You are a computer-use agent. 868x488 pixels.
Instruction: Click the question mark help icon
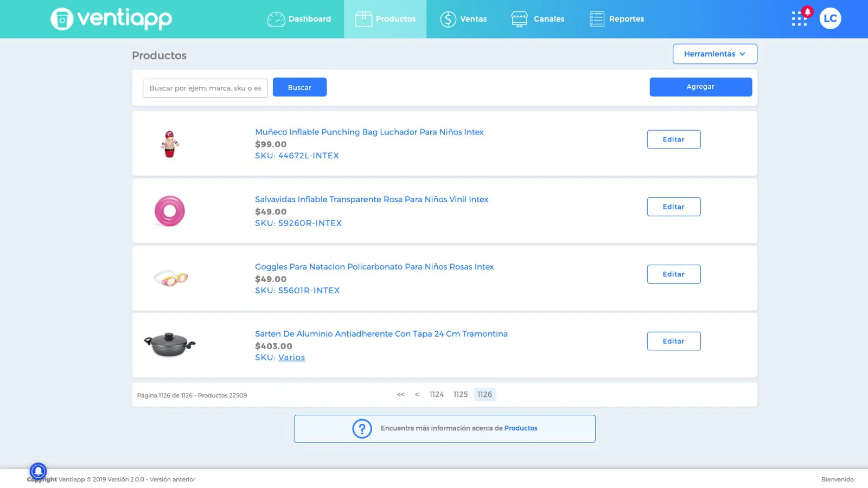tap(362, 428)
